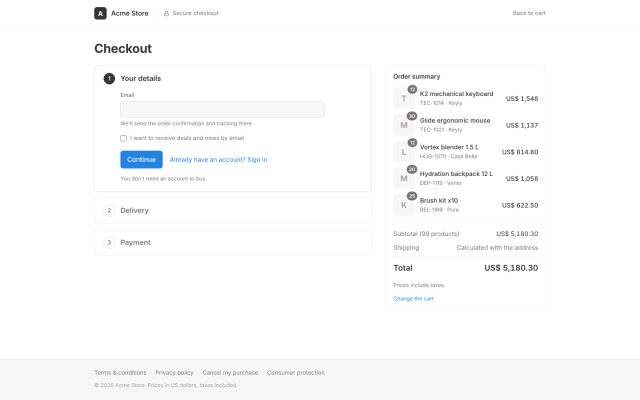Click the price 'US$ 622.50'
The image size is (640, 400).
coord(520,205)
